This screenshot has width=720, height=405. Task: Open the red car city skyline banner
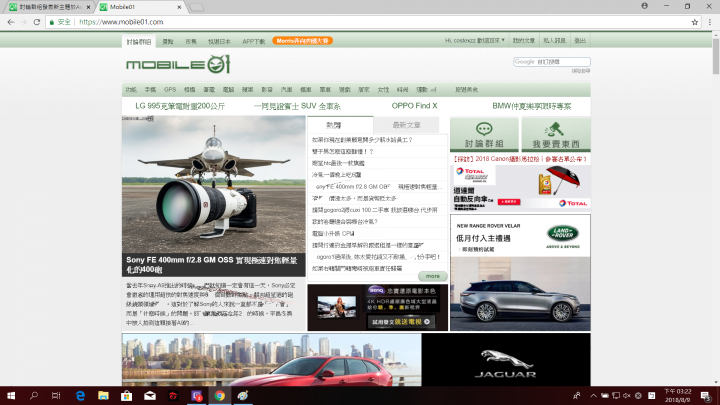(x=271, y=360)
